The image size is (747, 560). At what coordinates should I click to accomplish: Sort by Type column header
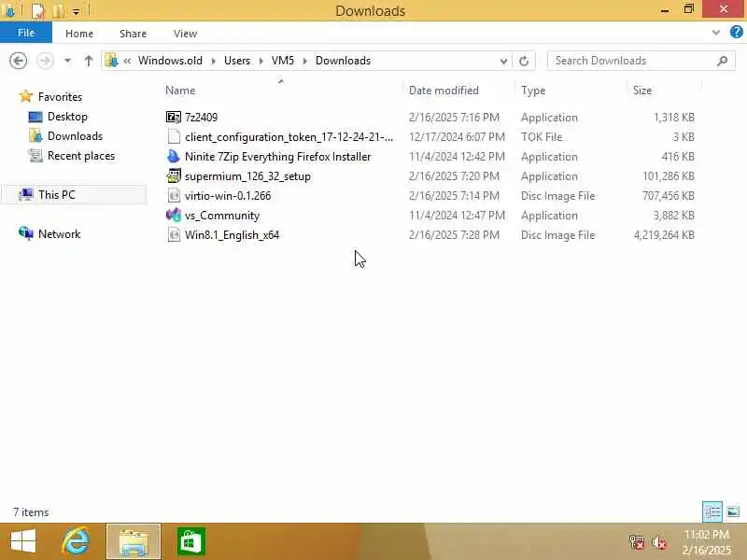[533, 91]
